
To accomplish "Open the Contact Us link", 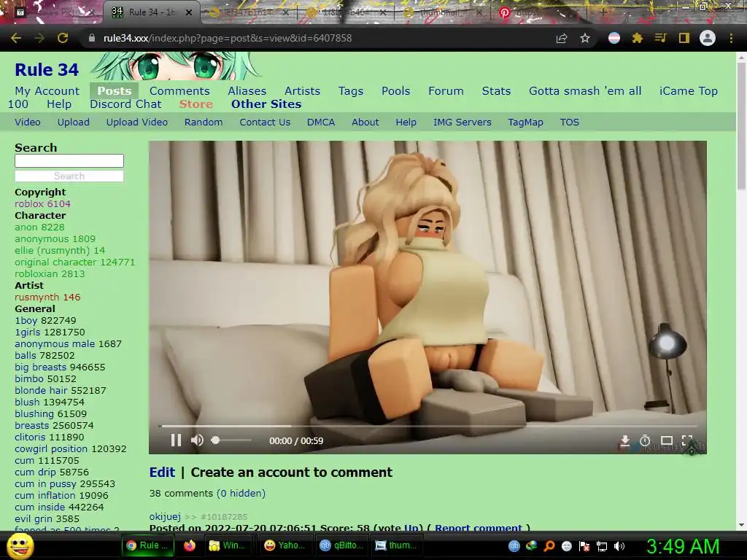I will pos(265,122).
